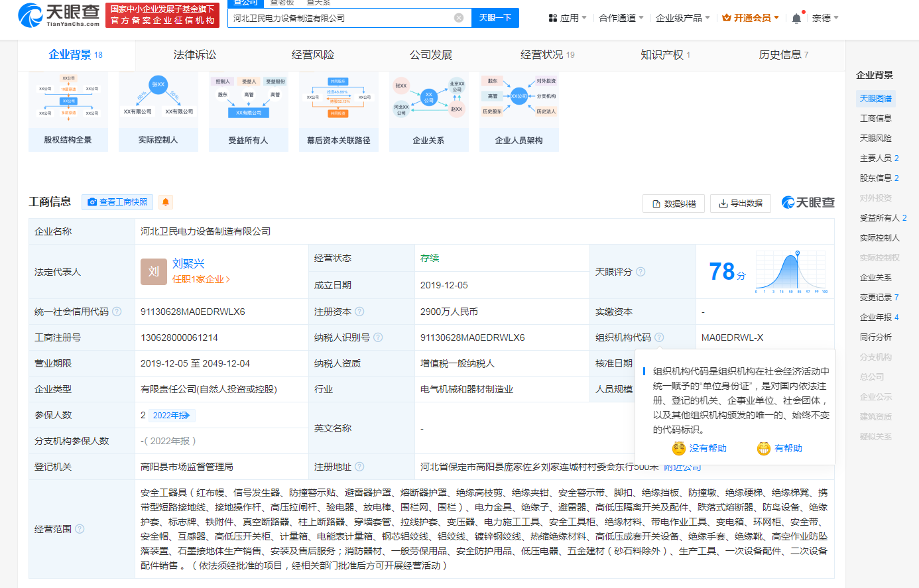The image size is (919, 588).
Task: Open the 股权结构全景 diagram thumbnail
Action: (68, 112)
